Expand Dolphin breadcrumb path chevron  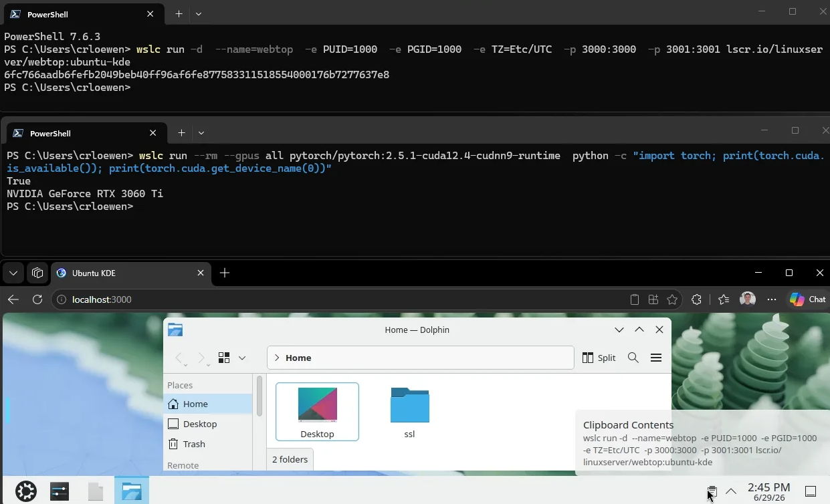(x=277, y=358)
